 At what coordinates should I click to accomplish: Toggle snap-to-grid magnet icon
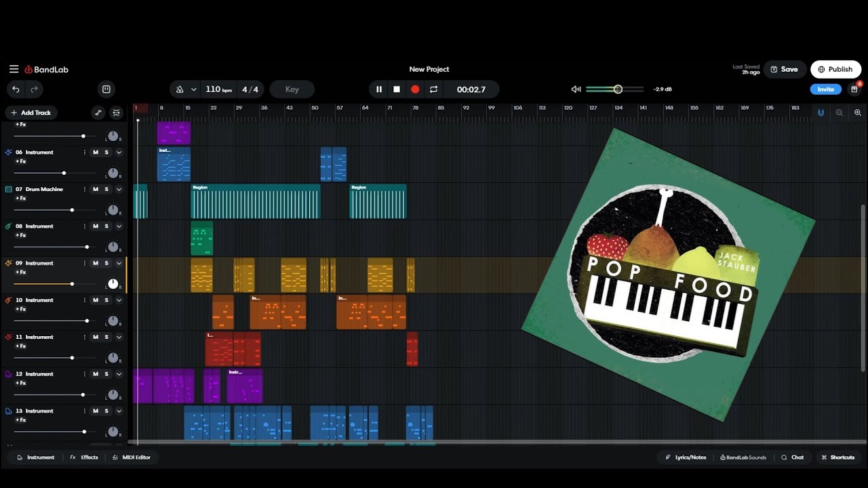[x=821, y=113]
